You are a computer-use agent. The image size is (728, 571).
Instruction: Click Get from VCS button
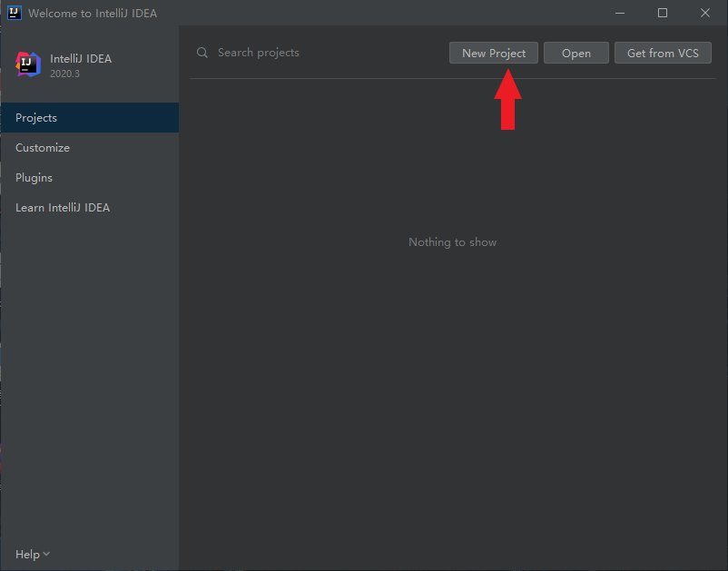pos(663,53)
